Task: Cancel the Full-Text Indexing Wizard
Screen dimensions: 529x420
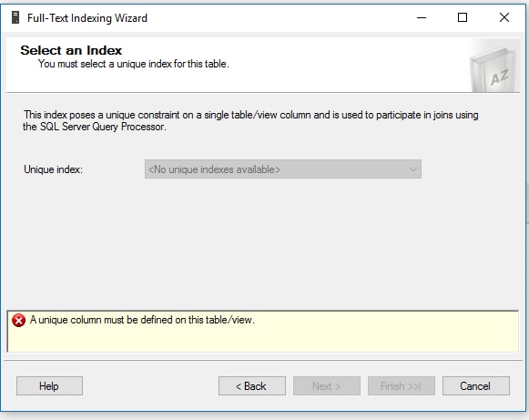Action: tap(475, 385)
